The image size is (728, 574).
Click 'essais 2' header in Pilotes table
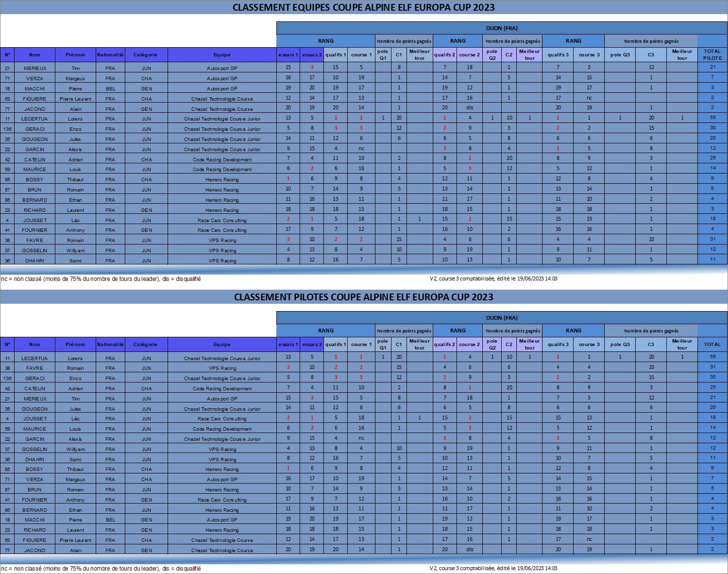pos(312,344)
